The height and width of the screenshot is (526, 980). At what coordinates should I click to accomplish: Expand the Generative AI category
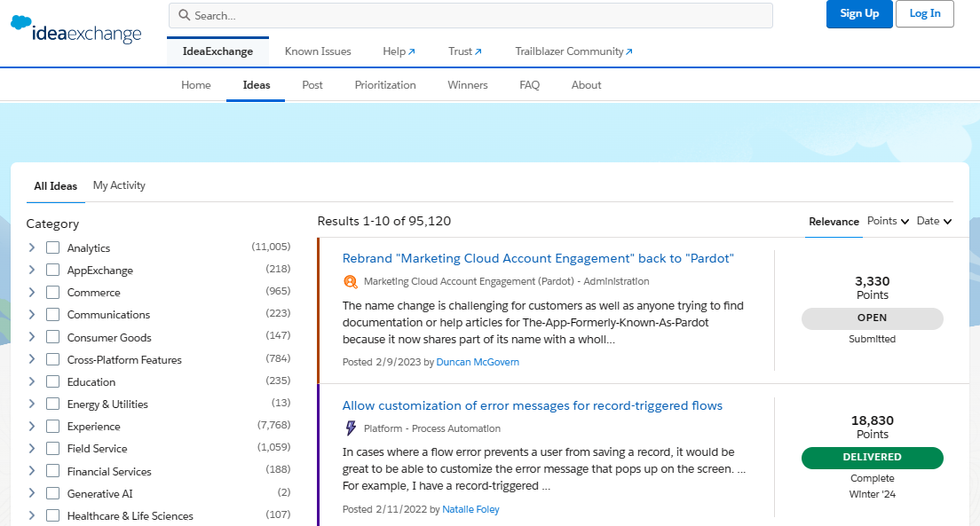click(x=32, y=493)
